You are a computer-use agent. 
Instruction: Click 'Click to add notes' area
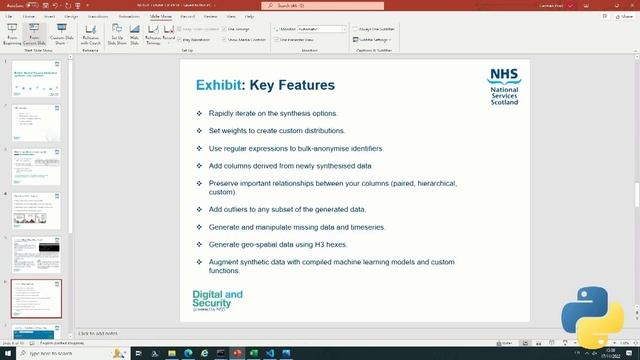(x=98, y=333)
